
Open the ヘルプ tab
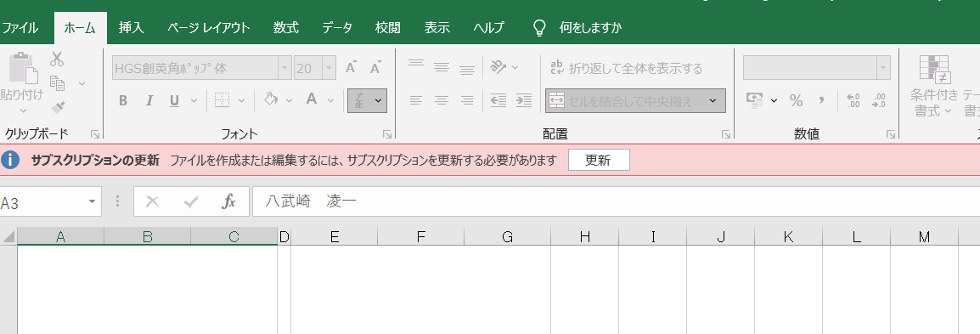[x=489, y=27]
